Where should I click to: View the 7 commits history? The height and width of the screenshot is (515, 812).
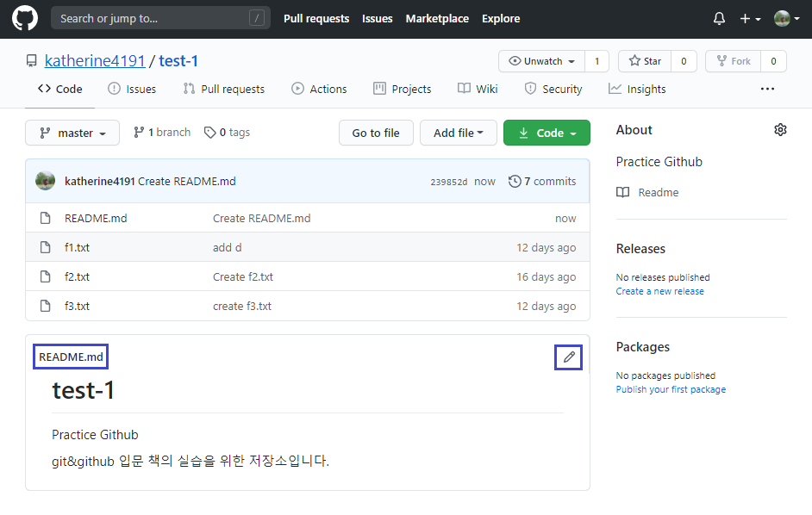tap(542, 181)
